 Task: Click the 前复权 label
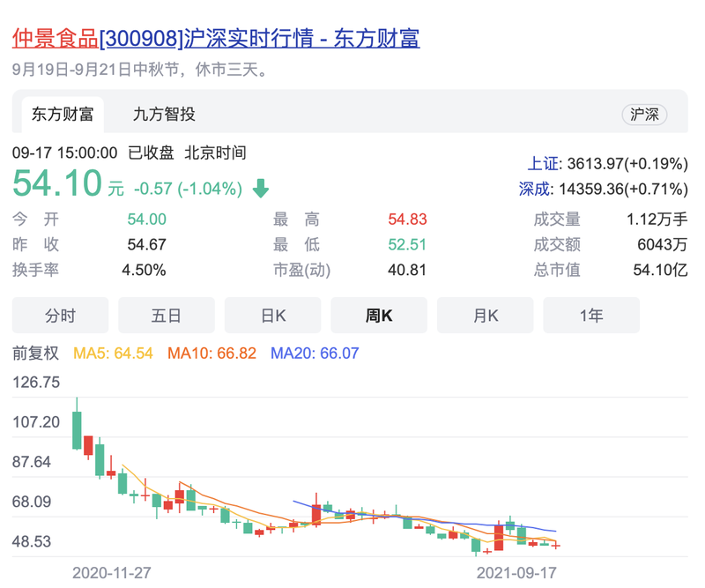pos(35,354)
